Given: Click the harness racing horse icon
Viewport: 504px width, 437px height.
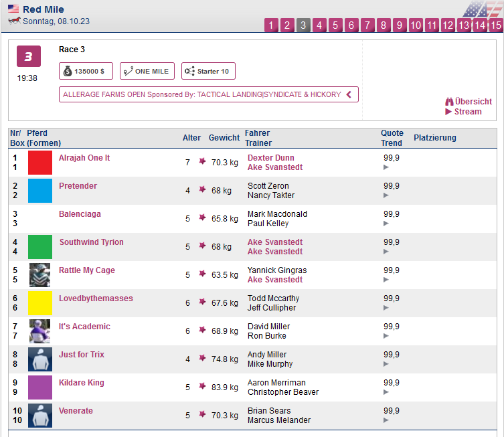Looking at the screenshot, I should point(15,21).
